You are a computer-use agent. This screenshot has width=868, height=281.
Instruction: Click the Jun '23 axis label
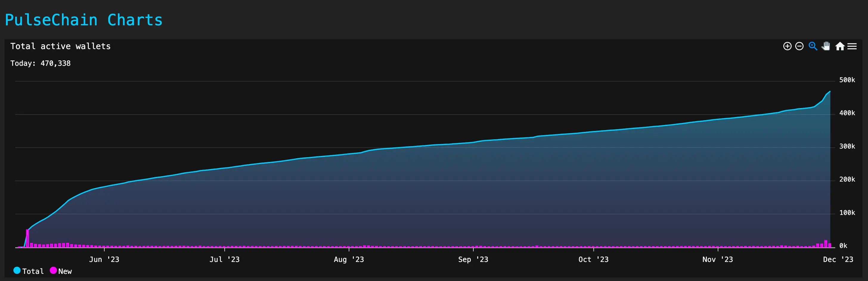[104, 260]
